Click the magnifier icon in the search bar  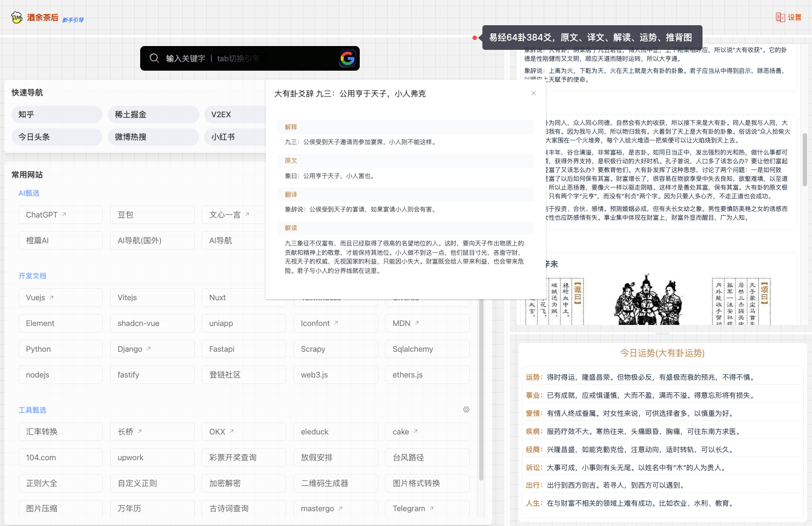[154, 58]
